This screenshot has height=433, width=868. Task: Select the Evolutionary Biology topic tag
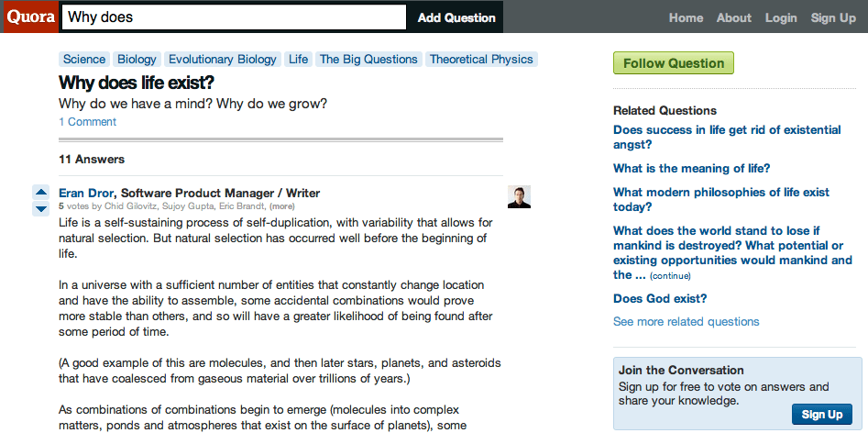coord(223,60)
